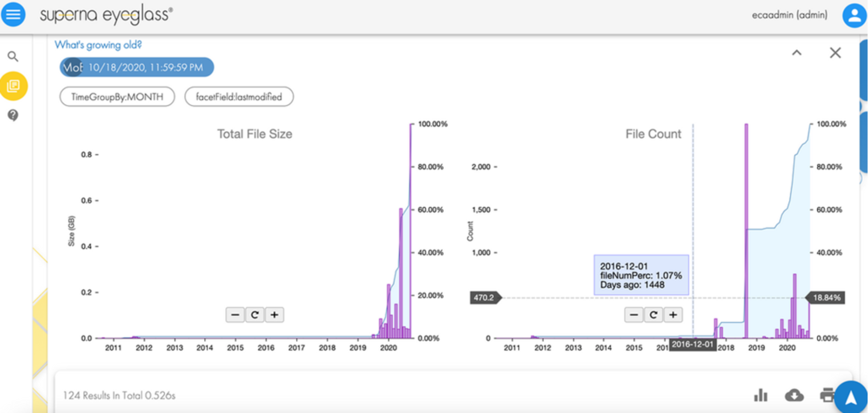Image resolution: width=868 pixels, height=413 pixels.
Task: Click the Size (GB) axis label
Action: (71, 231)
